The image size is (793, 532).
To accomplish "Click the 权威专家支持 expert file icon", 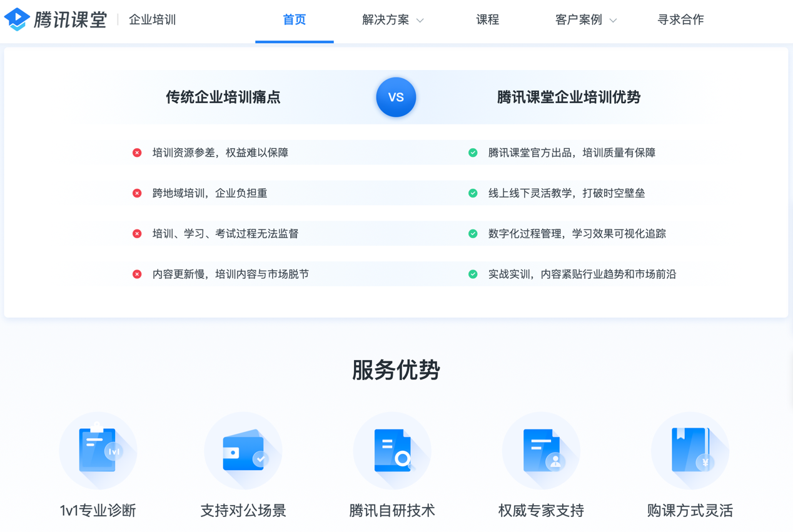I will (541, 450).
